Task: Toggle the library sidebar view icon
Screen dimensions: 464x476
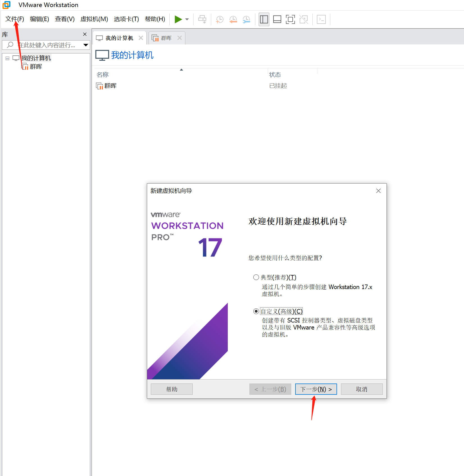Action: [264, 19]
